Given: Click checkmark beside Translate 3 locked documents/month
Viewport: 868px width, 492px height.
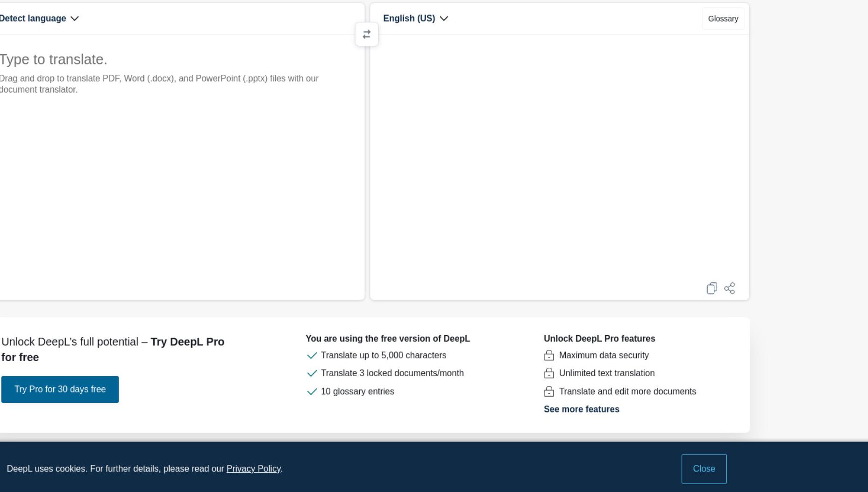Looking at the screenshot, I should click(312, 373).
